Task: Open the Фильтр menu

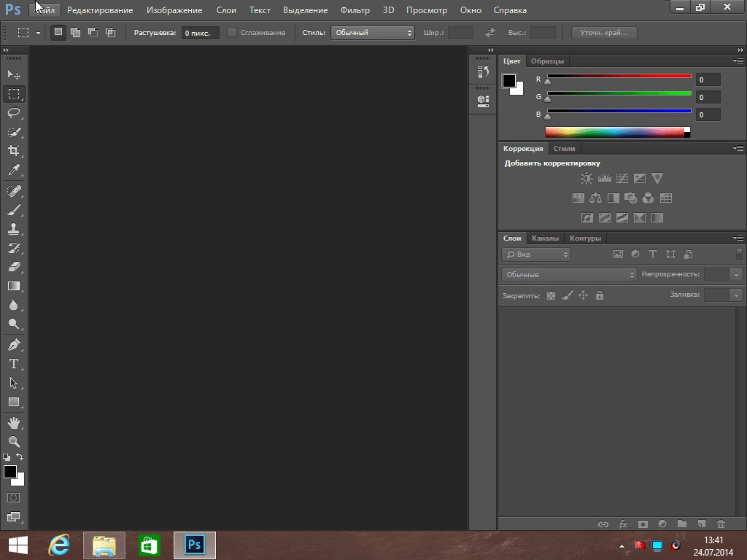Action: 355,10
